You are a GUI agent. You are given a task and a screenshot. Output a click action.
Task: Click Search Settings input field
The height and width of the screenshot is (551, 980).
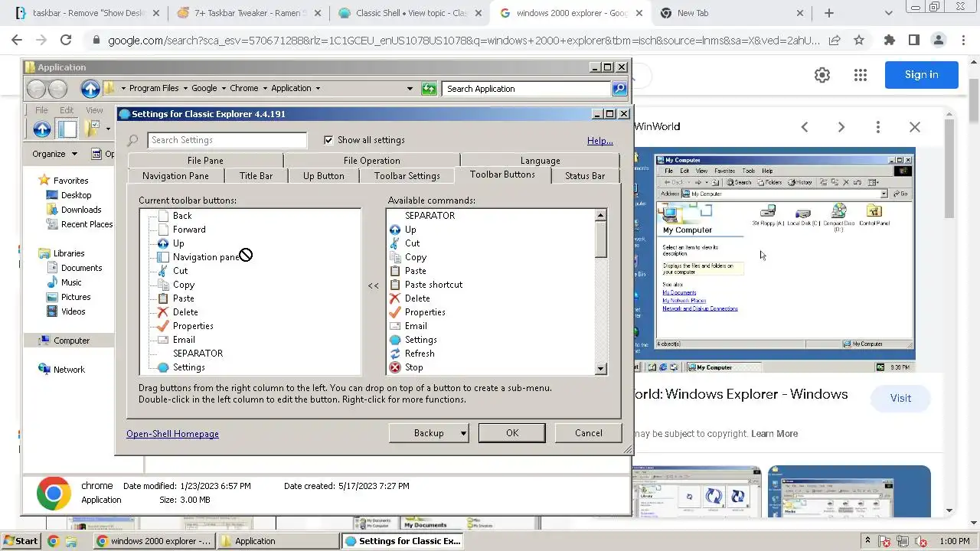click(x=227, y=140)
